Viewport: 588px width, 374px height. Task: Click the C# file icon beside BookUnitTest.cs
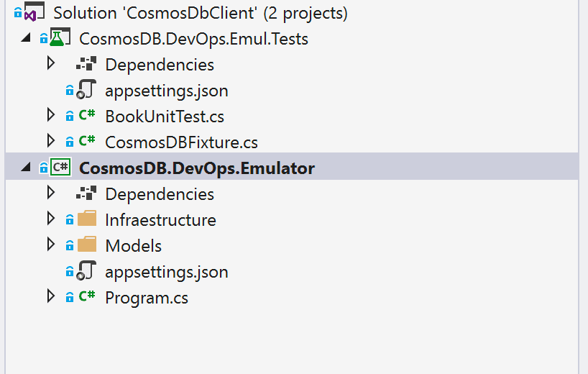point(87,115)
